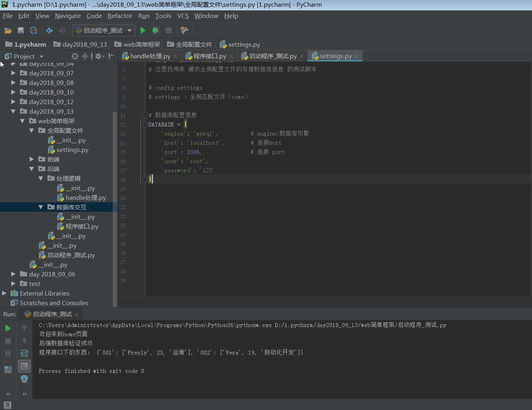Collapse the 全局配置文件 folder
This screenshot has height=410, width=532.
point(31,130)
